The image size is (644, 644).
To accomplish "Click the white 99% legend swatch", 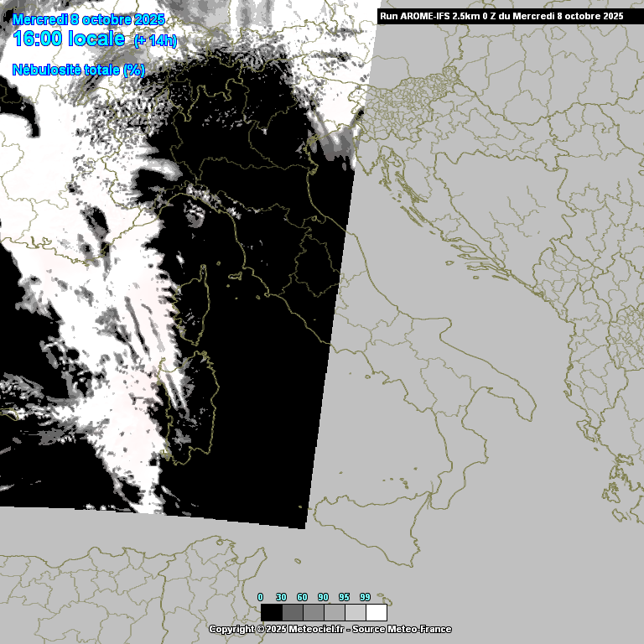I will (376, 612).
